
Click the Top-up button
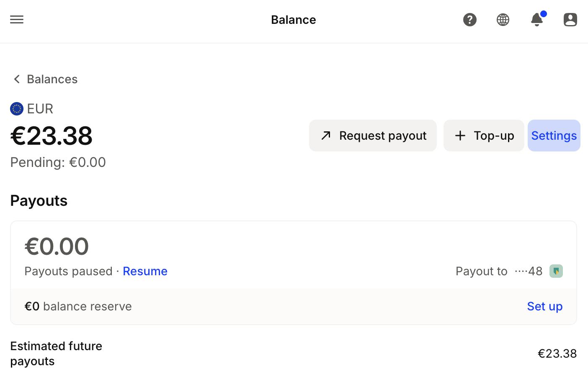pyautogui.click(x=484, y=136)
